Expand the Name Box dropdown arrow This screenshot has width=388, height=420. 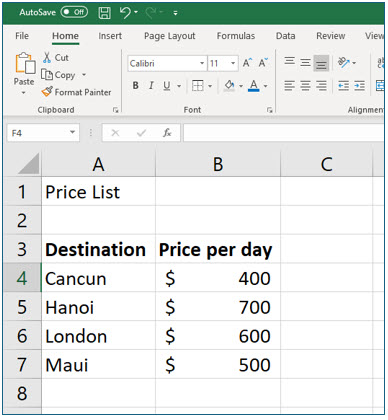point(72,132)
